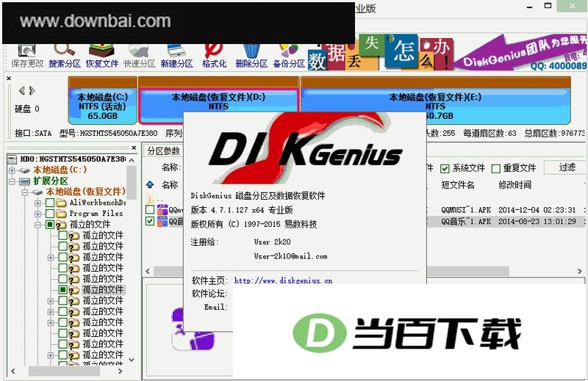The image size is (588, 381).
Task: Toggle the Program Files folder checkbox
Action: point(50,214)
